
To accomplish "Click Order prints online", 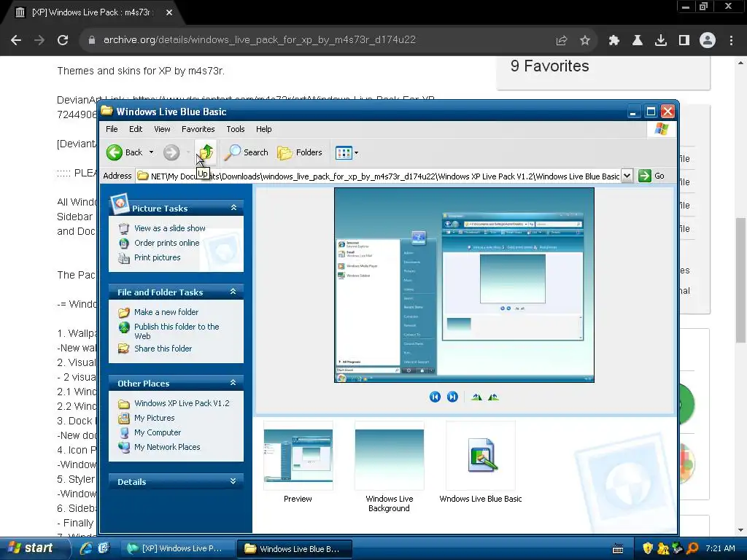I will pos(167,243).
